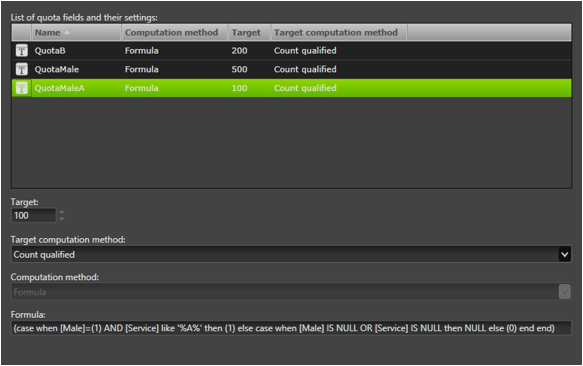583x366 pixels.
Task: Open the disabled Computation method dropdown arrow
Action: [x=564, y=292]
